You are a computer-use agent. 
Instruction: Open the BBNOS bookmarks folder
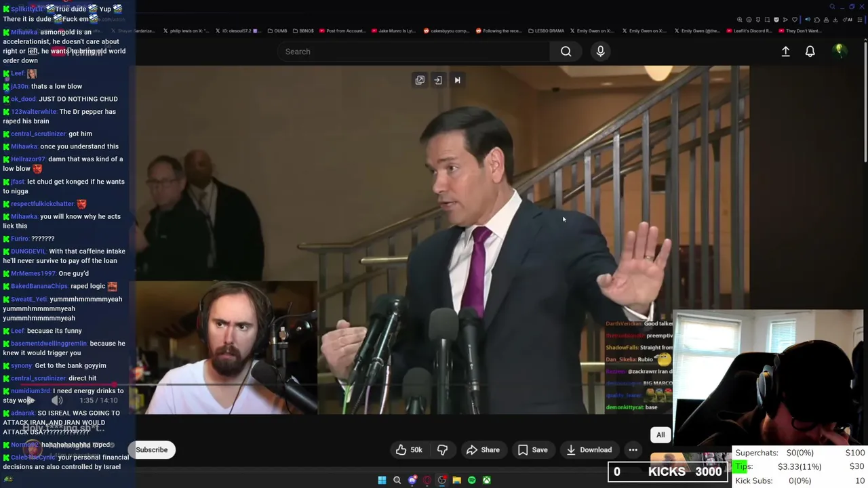pyautogui.click(x=303, y=30)
